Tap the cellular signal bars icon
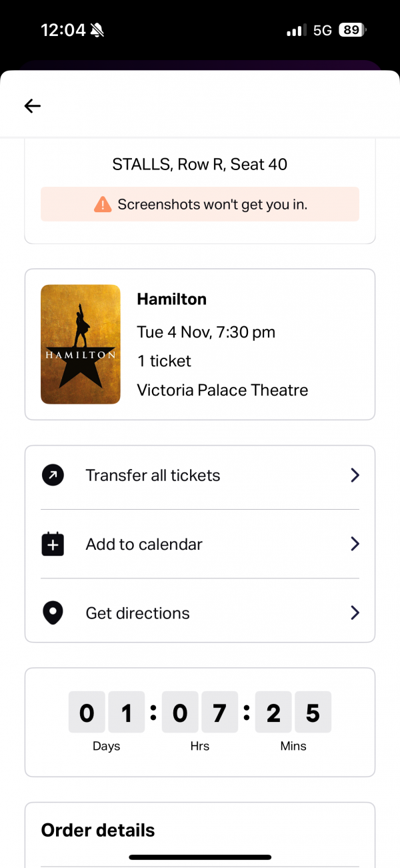The width and height of the screenshot is (400, 868). tap(295, 30)
